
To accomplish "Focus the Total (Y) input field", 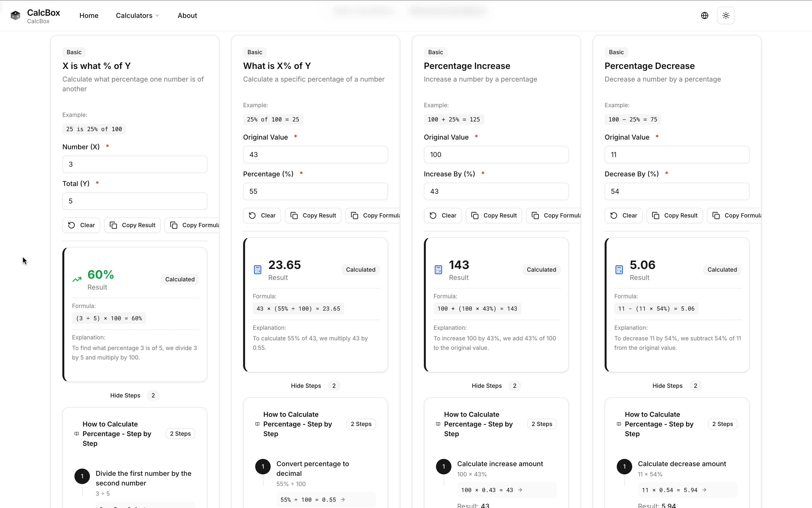I will (135, 201).
